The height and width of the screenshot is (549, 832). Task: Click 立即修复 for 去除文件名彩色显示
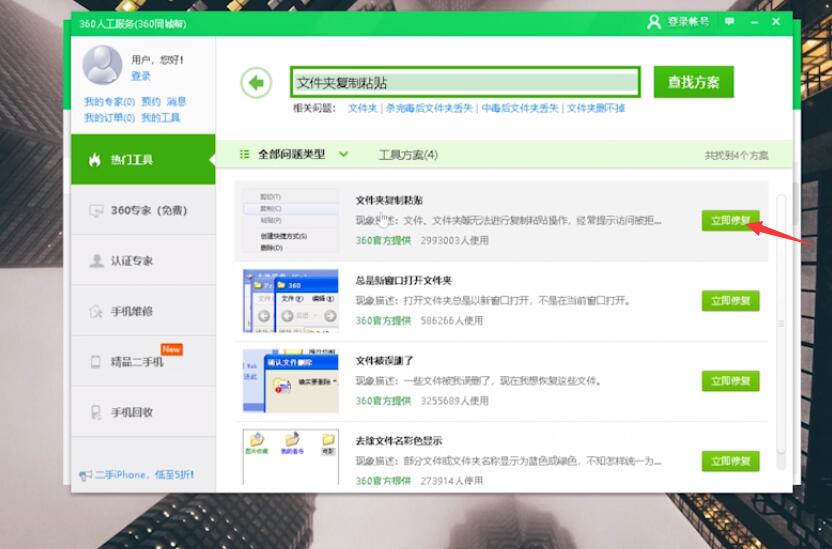coord(730,461)
